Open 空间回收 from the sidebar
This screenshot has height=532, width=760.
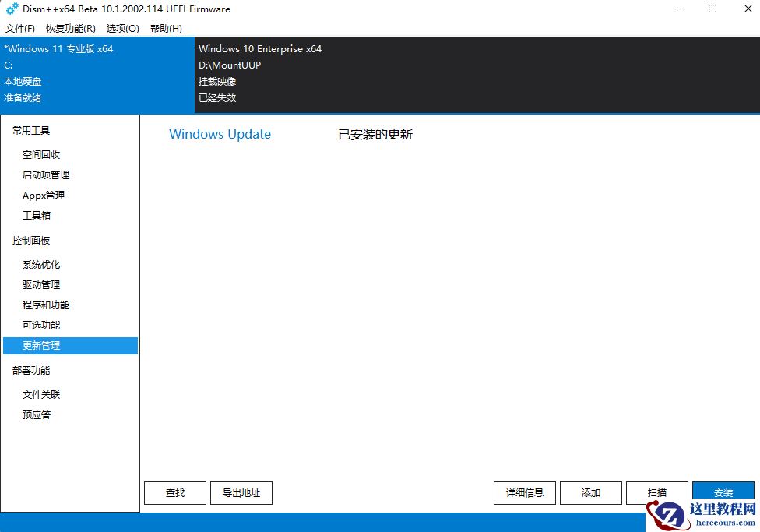(43, 154)
